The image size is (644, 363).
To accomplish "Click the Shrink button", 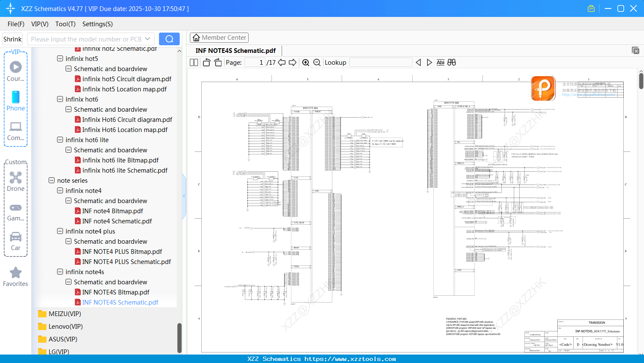I will click(12, 38).
